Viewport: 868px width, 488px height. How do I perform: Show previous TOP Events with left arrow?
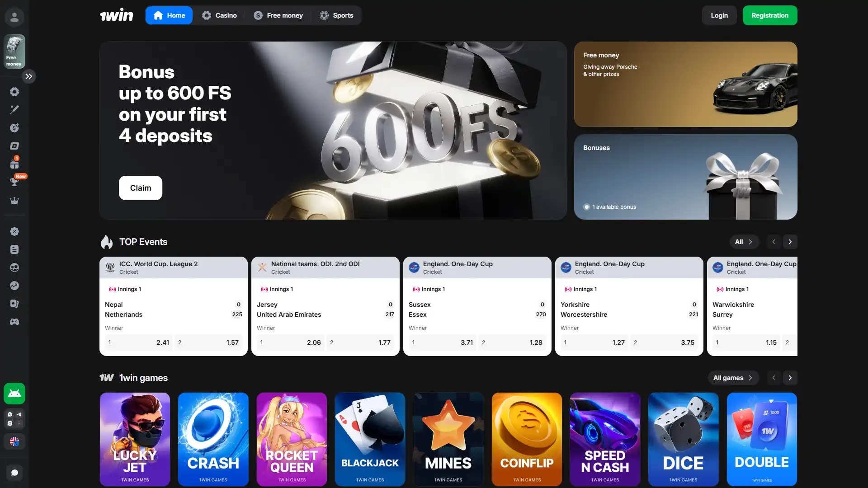pos(774,242)
